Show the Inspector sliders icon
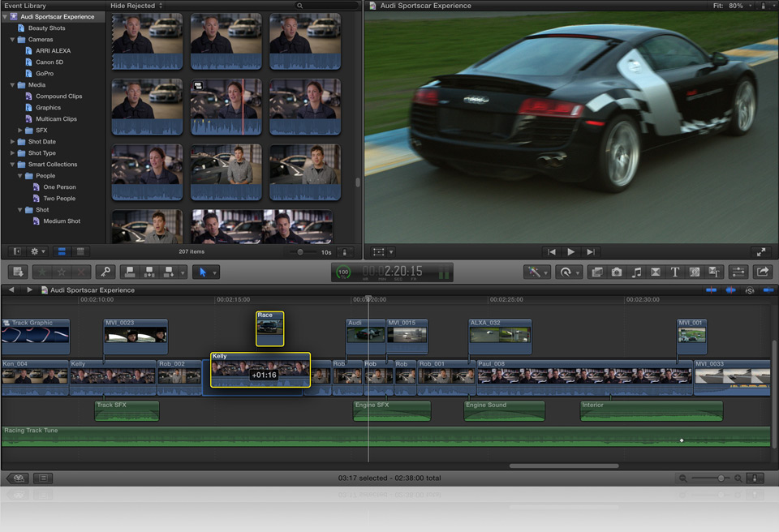Viewport: 779px width, 532px height. pos(738,272)
